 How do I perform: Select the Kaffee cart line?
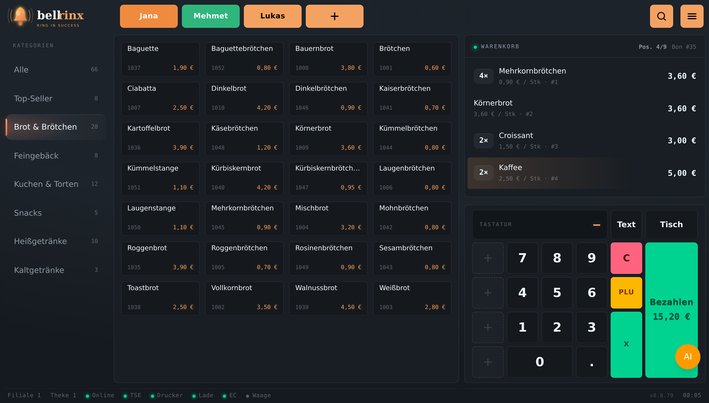[x=585, y=173]
